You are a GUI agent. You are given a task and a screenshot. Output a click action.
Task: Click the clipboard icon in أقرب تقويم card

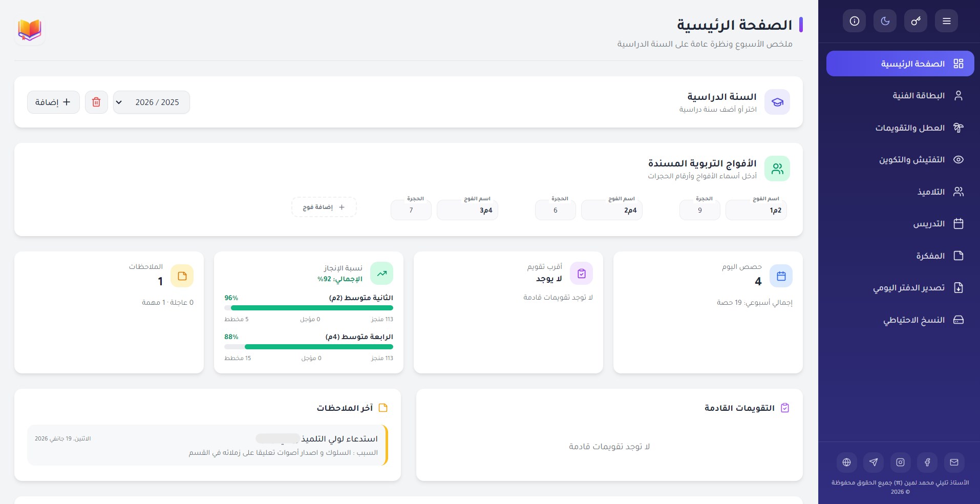pos(581,274)
